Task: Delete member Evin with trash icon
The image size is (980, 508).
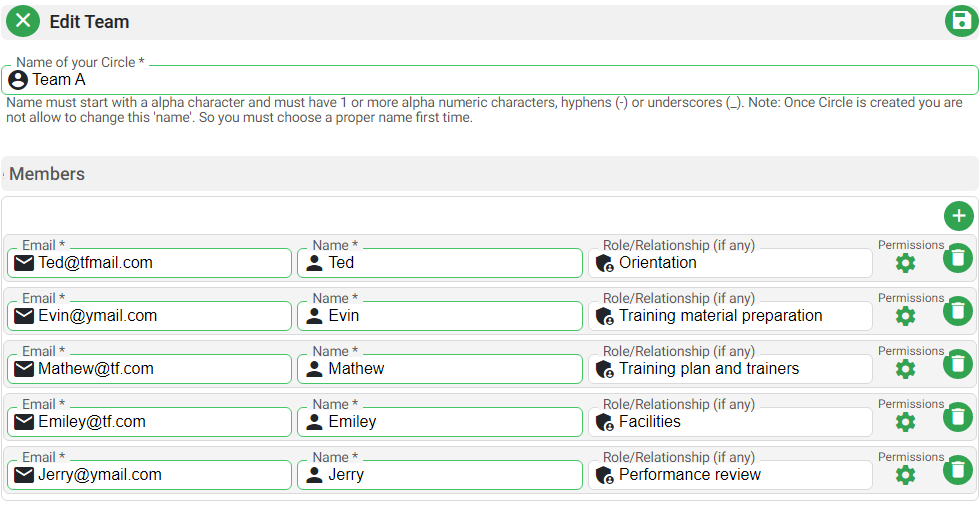Action: pyautogui.click(x=958, y=312)
